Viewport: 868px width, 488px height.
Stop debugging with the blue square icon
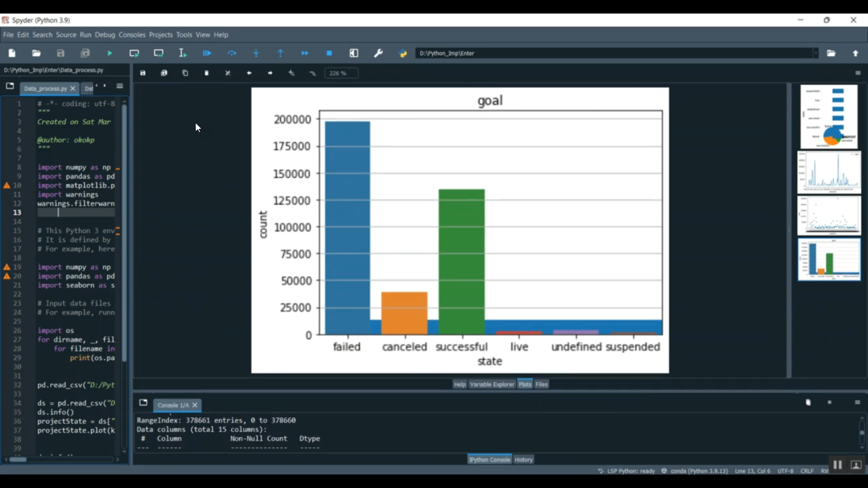coord(329,53)
